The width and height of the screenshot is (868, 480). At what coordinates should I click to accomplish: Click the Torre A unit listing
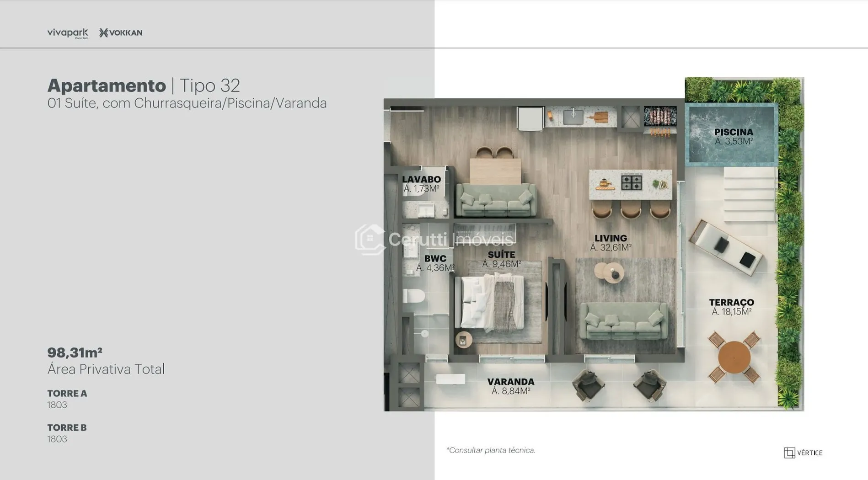coord(67,399)
